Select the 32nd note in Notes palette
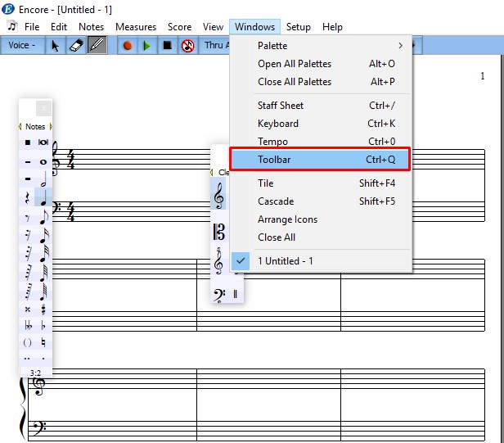The image size is (504, 443). click(43, 254)
